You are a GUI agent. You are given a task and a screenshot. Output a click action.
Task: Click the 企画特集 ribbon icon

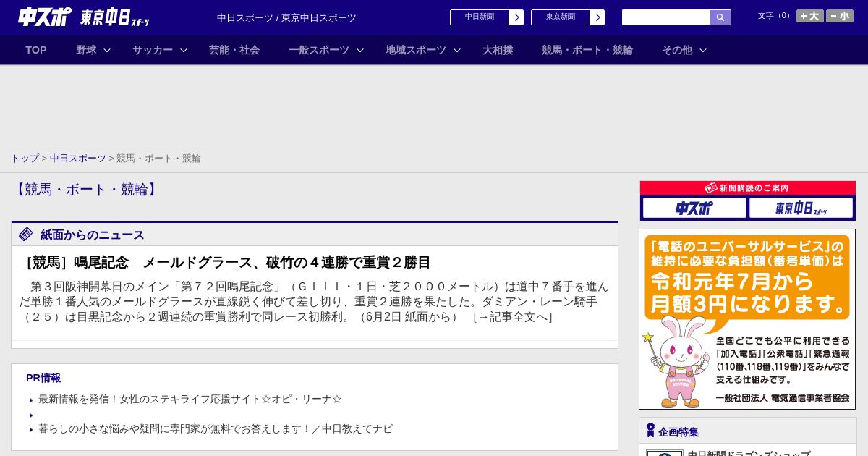tap(650, 431)
